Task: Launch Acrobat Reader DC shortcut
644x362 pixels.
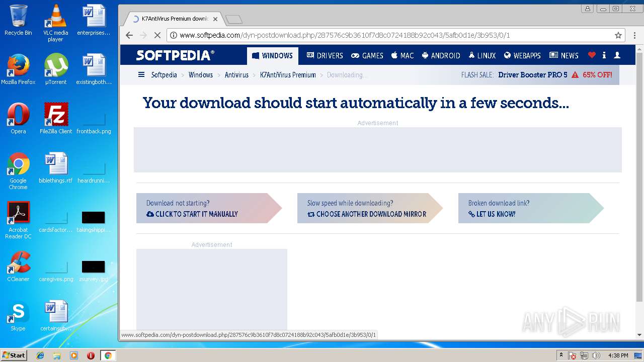Action: tap(18, 220)
